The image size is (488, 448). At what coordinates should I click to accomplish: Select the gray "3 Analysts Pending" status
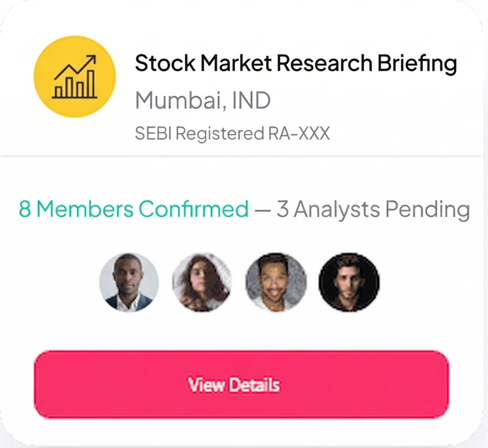pyautogui.click(x=373, y=209)
